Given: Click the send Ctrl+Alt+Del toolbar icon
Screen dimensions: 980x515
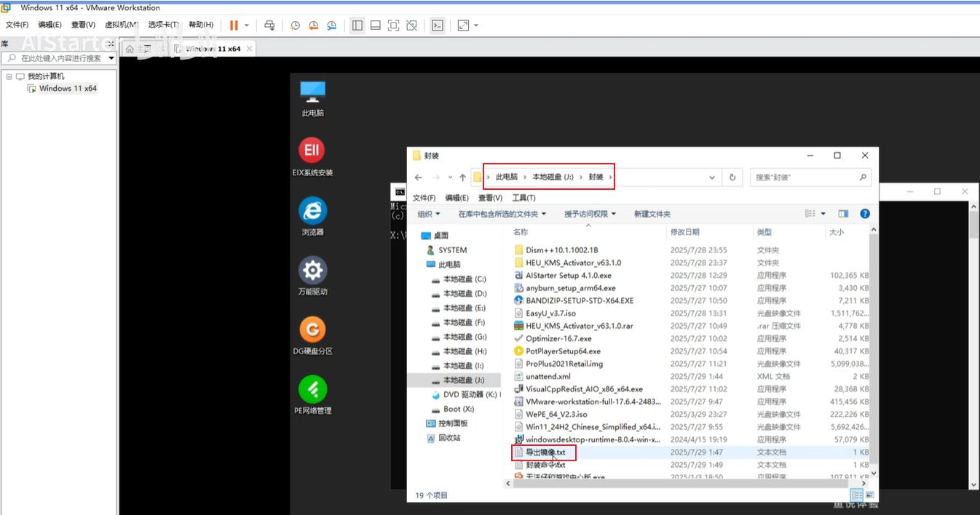Looking at the screenshot, I should coord(269,25).
